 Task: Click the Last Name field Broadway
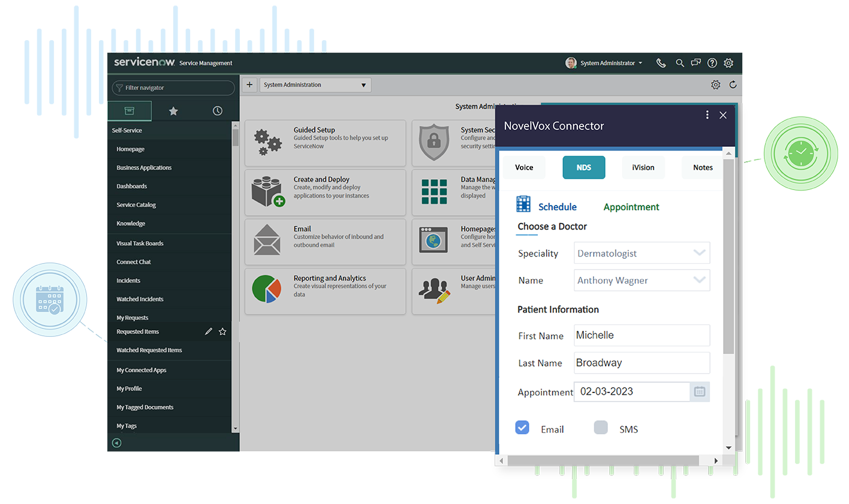coord(642,363)
